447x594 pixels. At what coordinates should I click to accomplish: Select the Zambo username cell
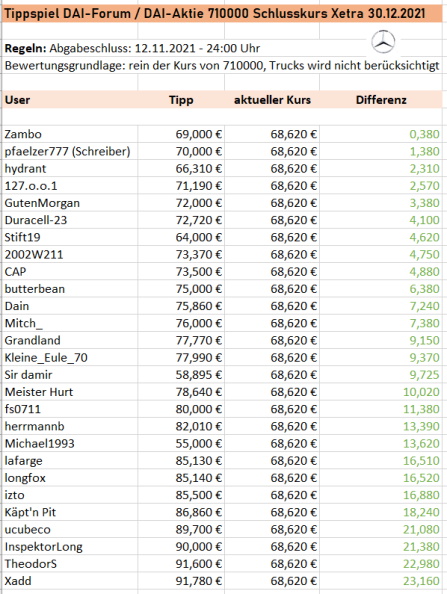70,134
